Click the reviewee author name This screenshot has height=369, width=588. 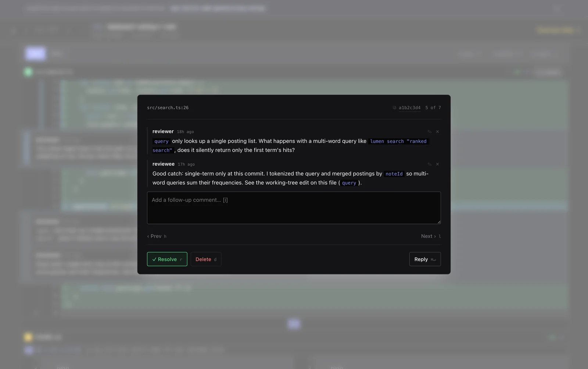[164, 164]
